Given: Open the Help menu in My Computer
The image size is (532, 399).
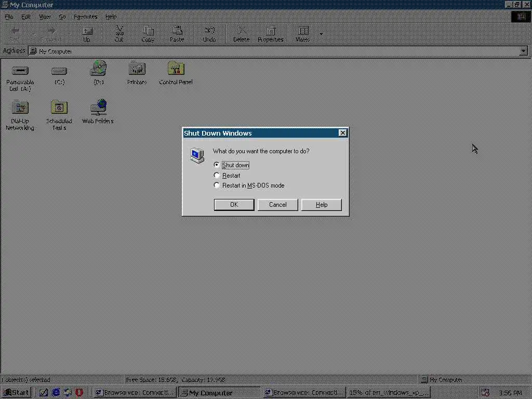Looking at the screenshot, I should [x=111, y=17].
